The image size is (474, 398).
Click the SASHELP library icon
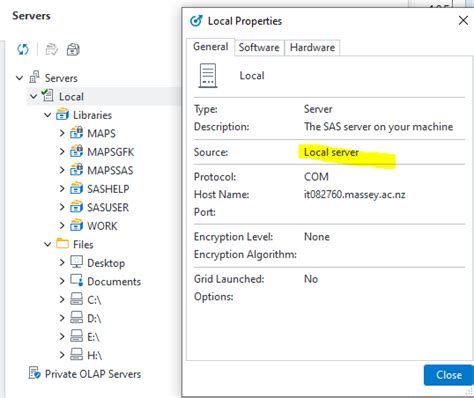76,188
